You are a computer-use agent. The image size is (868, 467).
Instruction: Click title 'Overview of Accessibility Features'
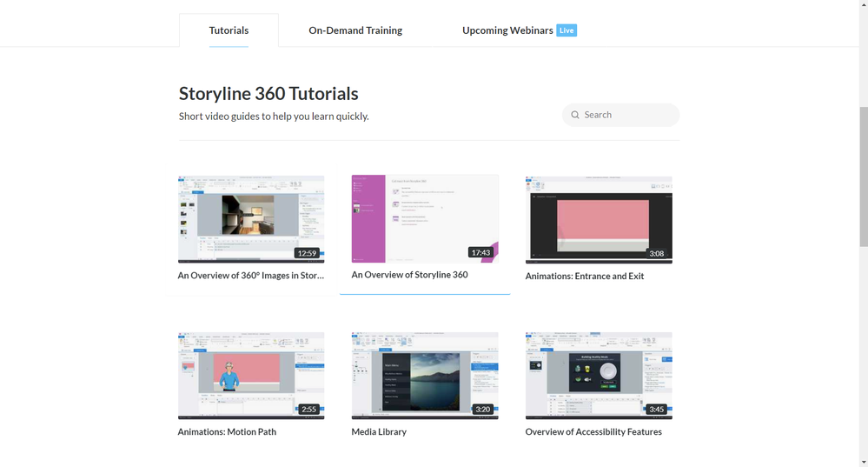[x=593, y=431]
